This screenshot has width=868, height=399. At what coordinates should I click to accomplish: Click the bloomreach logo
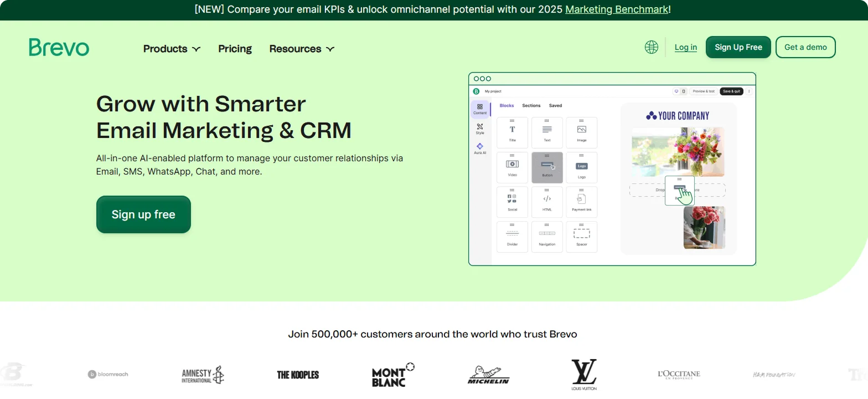pyautogui.click(x=108, y=374)
